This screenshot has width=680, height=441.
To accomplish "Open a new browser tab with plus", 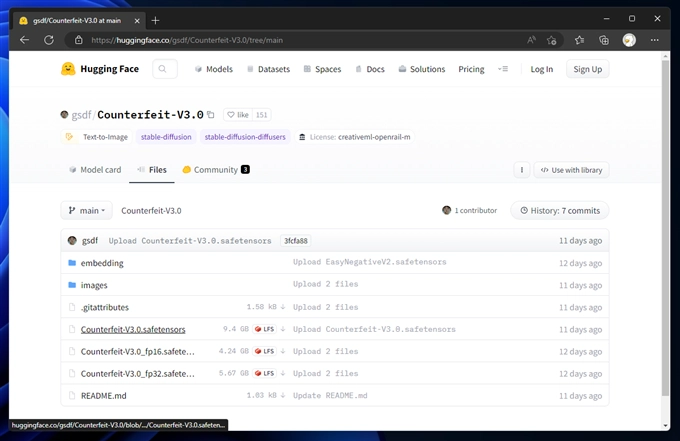I will [x=155, y=20].
